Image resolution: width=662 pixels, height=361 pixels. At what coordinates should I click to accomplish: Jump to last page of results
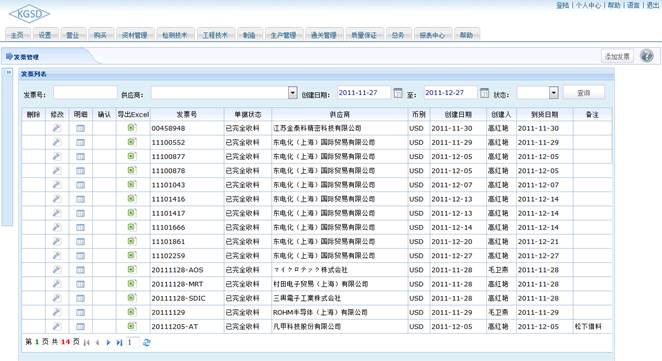119,342
